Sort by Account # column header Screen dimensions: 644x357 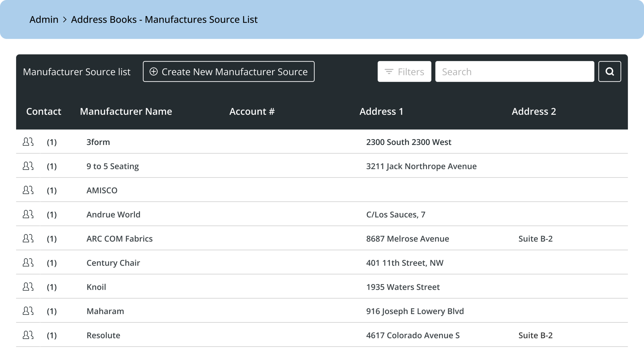tap(252, 111)
